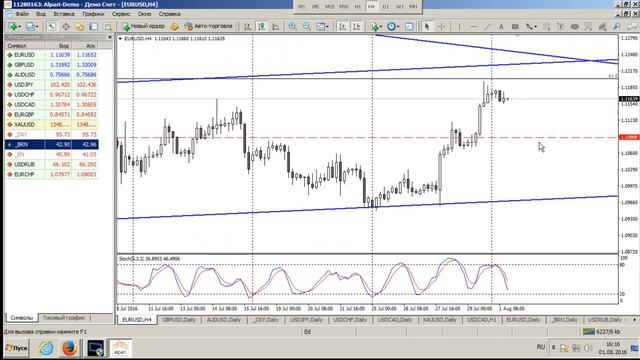Viewport: 640px width, 360px height.
Task: Open the Пуск start button
Action: pos(17,348)
